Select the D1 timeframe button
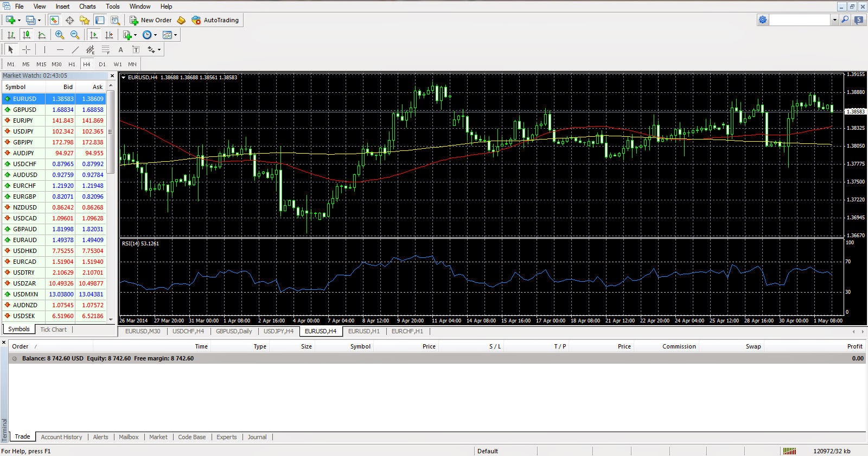Image resolution: width=868 pixels, height=456 pixels. point(102,64)
